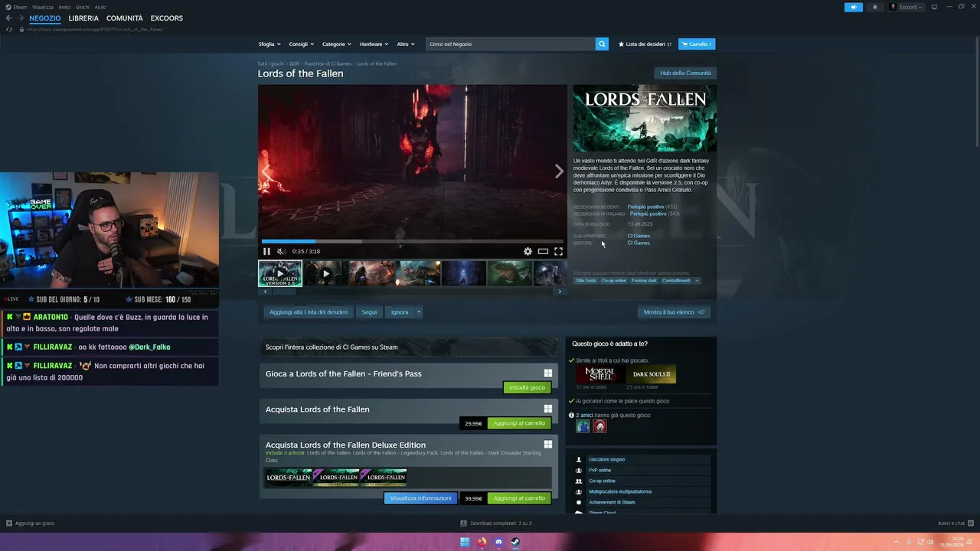Open the browser icon in the taskbar

pyautogui.click(x=482, y=542)
